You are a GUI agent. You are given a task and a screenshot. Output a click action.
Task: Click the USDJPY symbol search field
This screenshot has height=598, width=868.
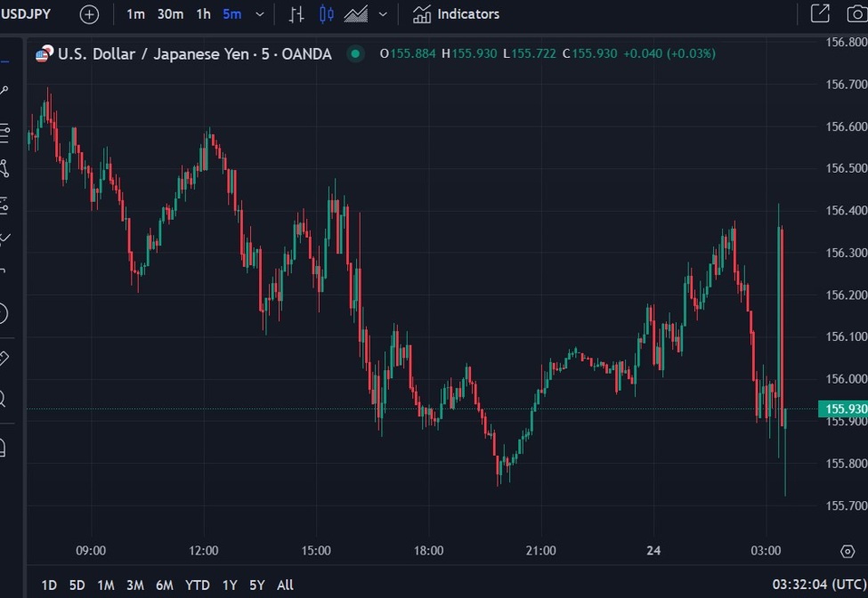27,14
